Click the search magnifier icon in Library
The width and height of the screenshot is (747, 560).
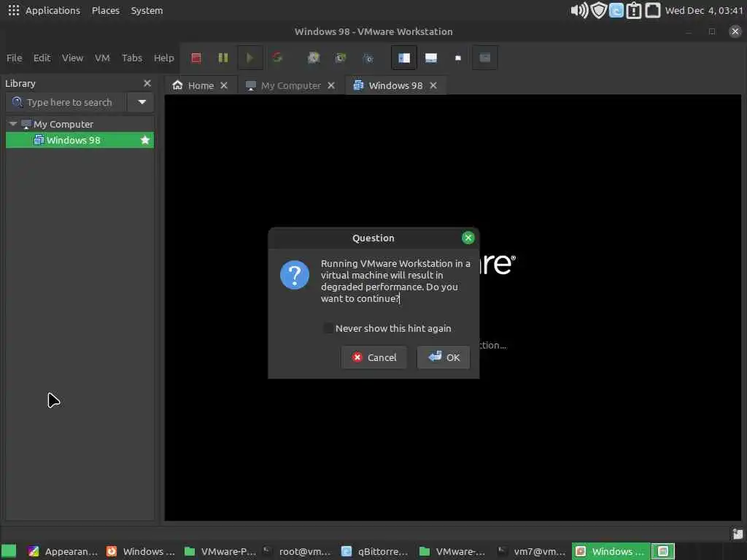coord(18,102)
